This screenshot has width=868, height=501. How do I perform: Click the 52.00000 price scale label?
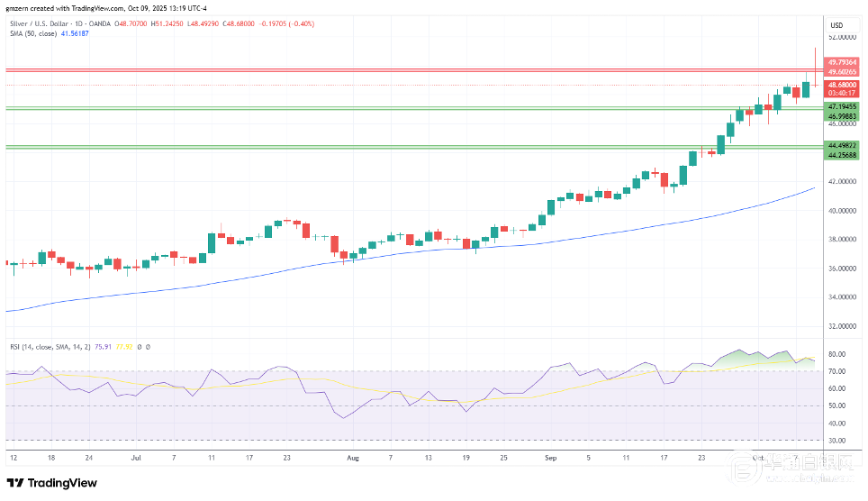tap(841, 38)
